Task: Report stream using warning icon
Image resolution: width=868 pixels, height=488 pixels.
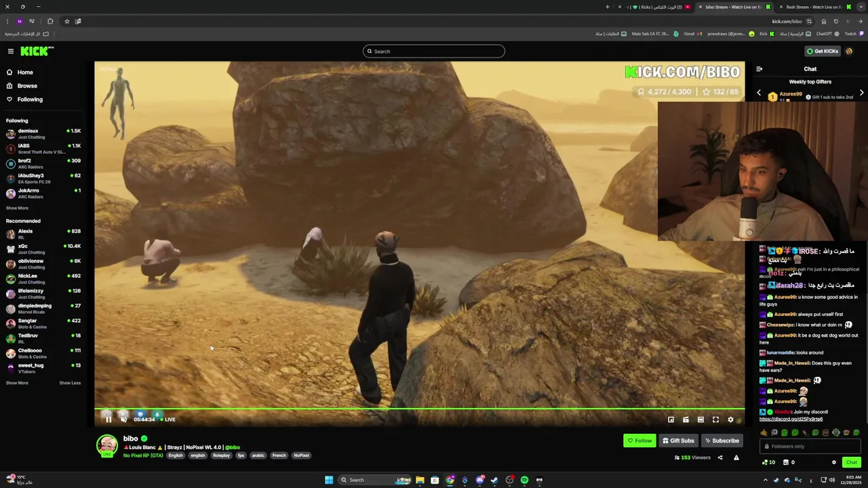Action: tap(736, 457)
